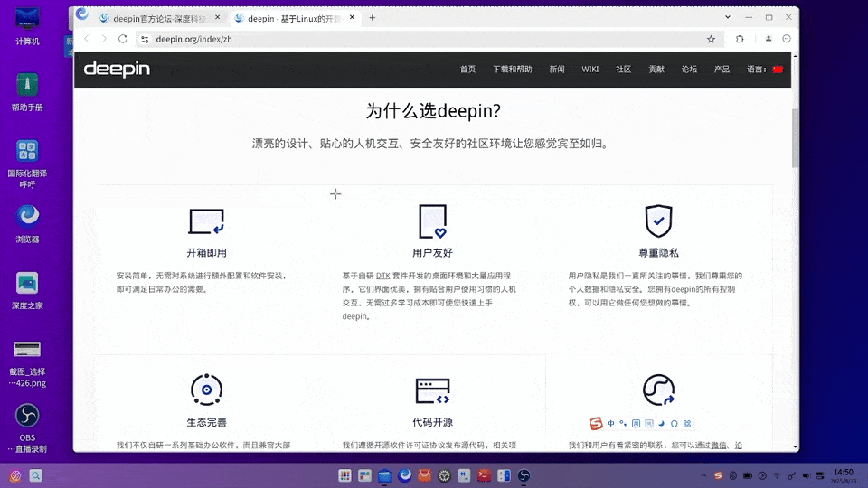868x488 pixels.
Task: Expand the browser tab search dropdown arrow
Action: (x=729, y=17)
